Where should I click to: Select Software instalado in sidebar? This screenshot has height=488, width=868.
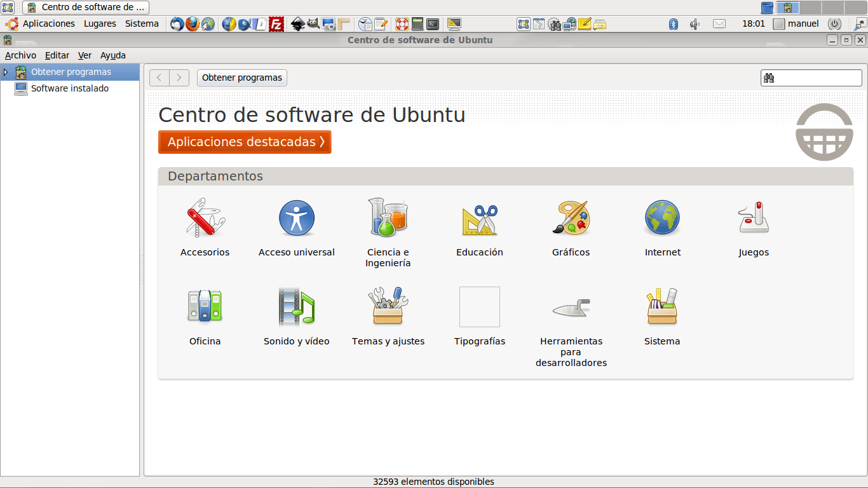point(70,88)
